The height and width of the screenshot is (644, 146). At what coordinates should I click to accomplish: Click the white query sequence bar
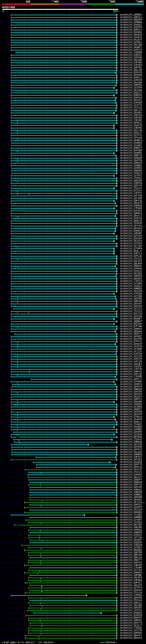[60, 9]
